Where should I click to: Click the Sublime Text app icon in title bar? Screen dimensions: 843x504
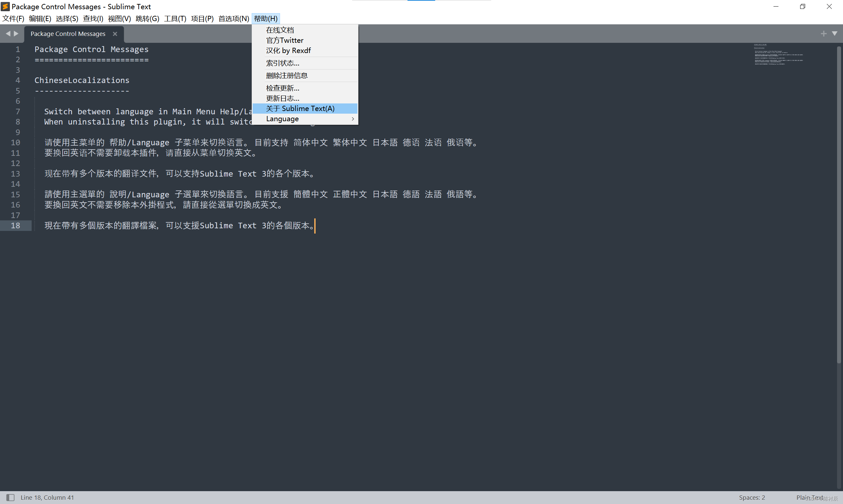click(x=5, y=7)
